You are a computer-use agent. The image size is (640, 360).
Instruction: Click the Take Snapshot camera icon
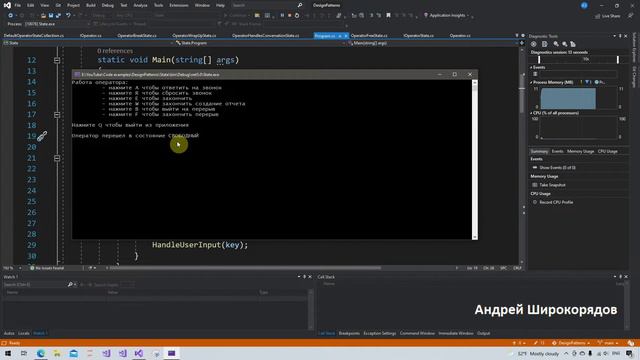coord(535,185)
